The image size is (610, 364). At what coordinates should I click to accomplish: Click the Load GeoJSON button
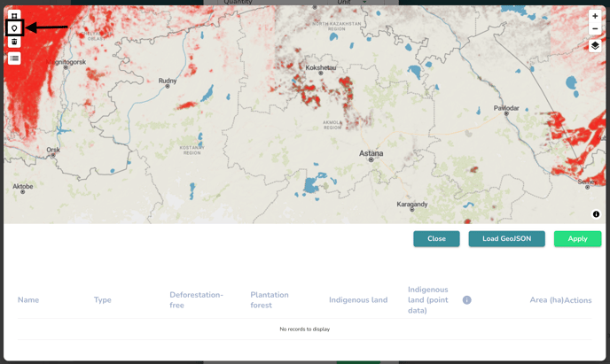point(506,238)
